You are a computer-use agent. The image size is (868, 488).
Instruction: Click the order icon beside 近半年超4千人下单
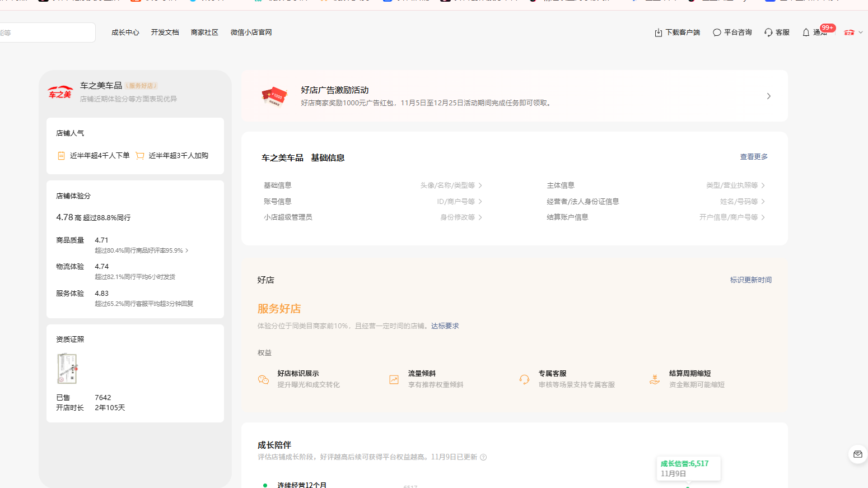click(62, 156)
